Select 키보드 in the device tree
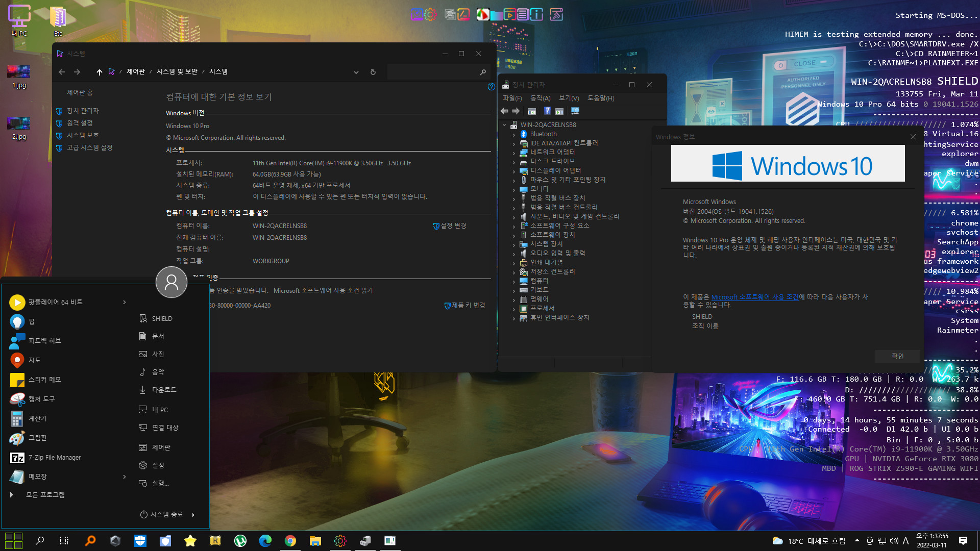The width and height of the screenshot is (980, 551). (539, 290)
